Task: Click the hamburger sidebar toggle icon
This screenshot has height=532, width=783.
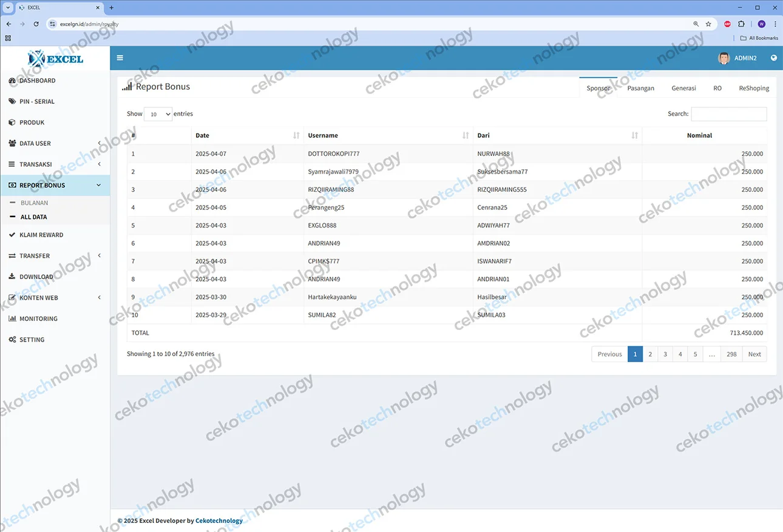Action: (x=120, y=58)
